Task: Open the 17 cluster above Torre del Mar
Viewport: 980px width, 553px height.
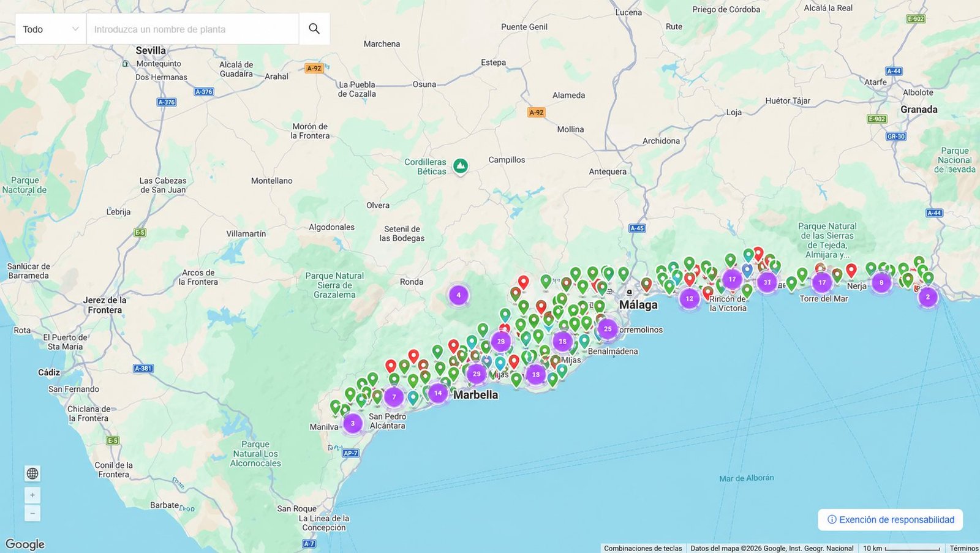Action: [x=822, y=282]
